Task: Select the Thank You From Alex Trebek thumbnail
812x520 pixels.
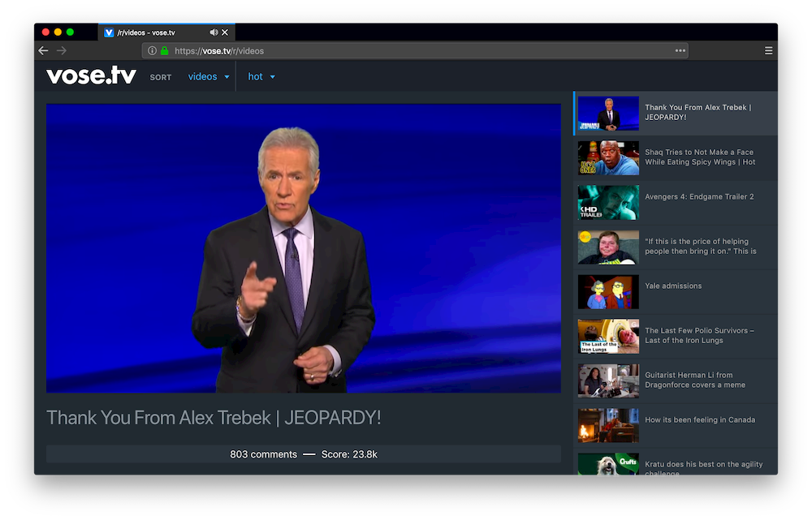Action: pos(608,114)
